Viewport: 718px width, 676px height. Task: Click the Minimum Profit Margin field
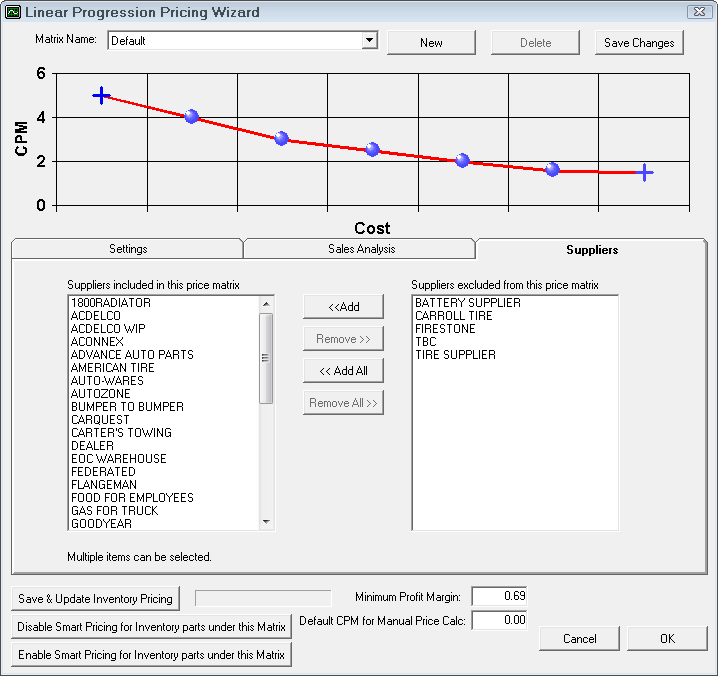(499, 596)
